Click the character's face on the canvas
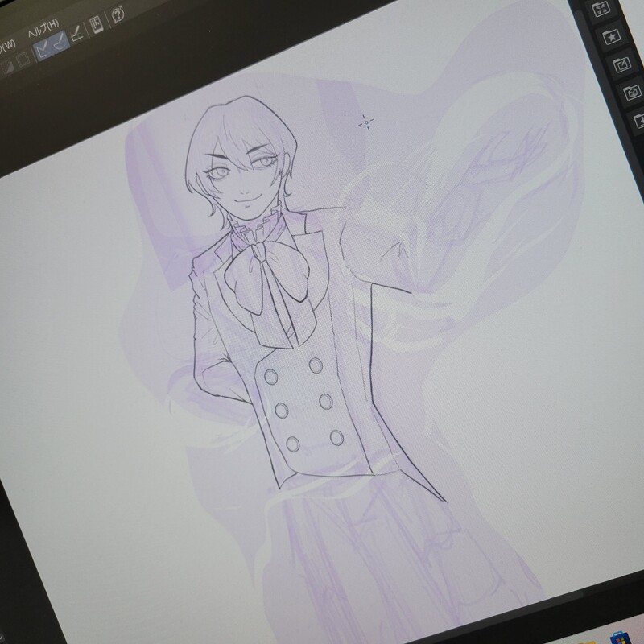The image size is (644, 644). point(244,180)
